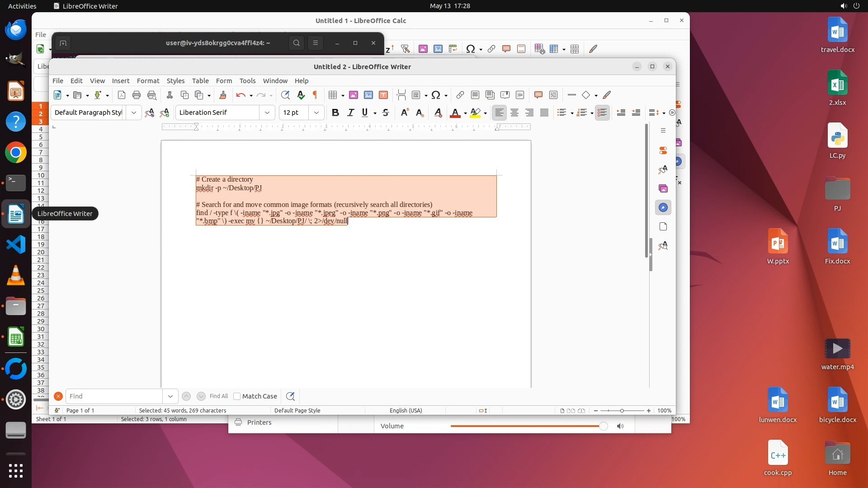Click the Export as PDF icon

tap(121, 95)
